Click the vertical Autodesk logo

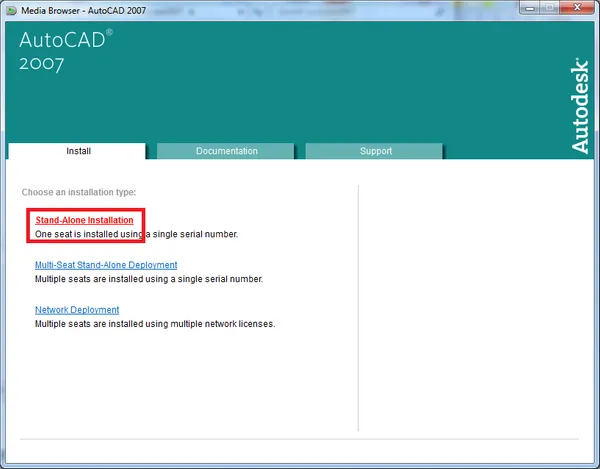point(580,105)
